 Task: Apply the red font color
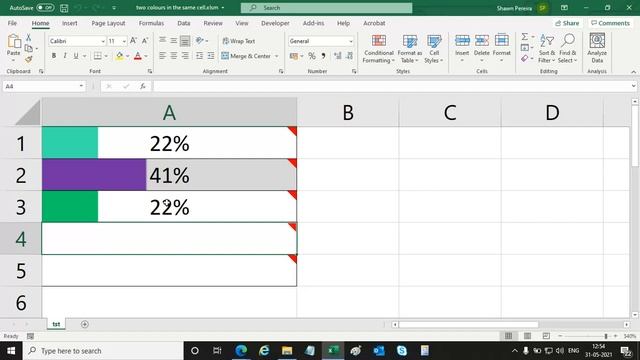pos(138,56)
